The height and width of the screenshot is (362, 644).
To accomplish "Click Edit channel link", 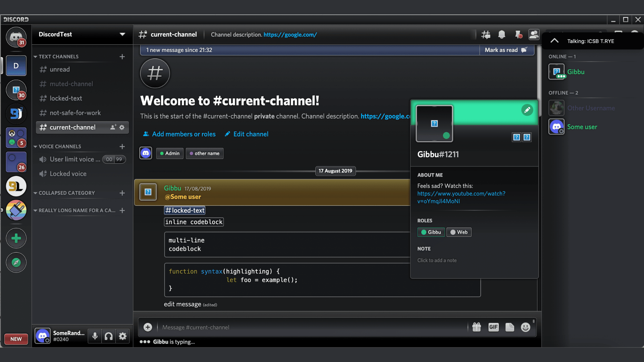I will click(247, 134).
